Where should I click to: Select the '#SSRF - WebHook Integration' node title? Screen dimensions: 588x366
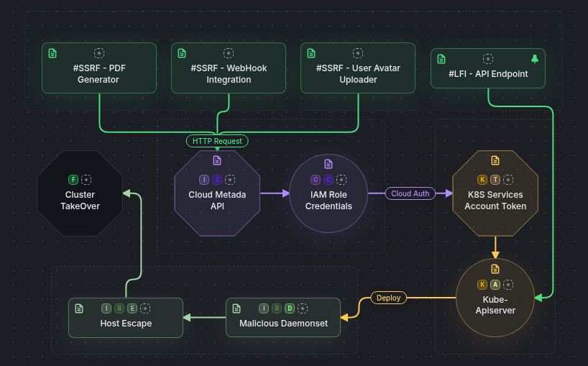click(229, 74)
